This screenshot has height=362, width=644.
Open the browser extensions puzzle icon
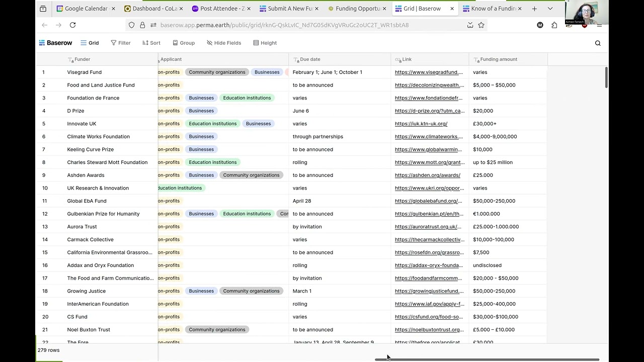[554, 25]
